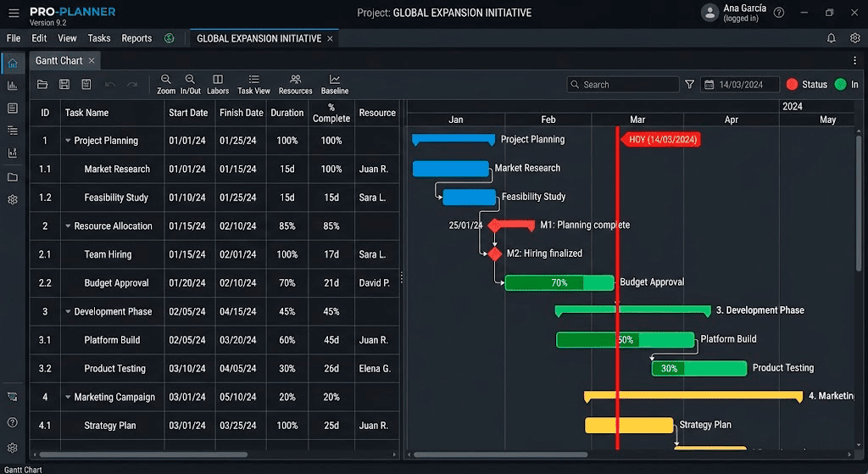
Task: Open the filter funnel icon
Action: 689,84
